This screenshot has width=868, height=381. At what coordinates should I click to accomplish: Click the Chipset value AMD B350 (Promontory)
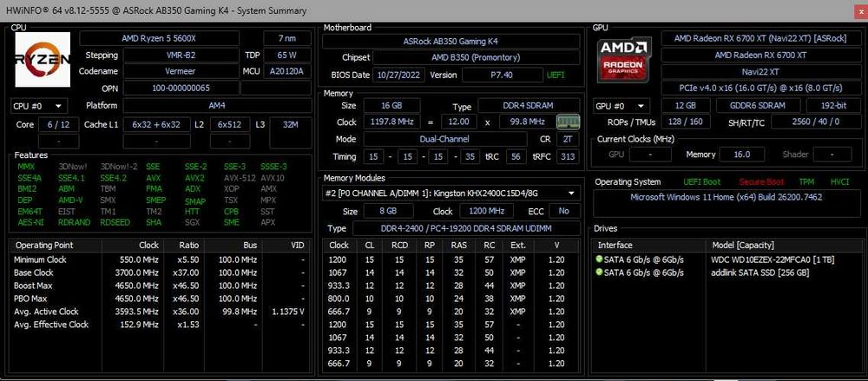476,57
